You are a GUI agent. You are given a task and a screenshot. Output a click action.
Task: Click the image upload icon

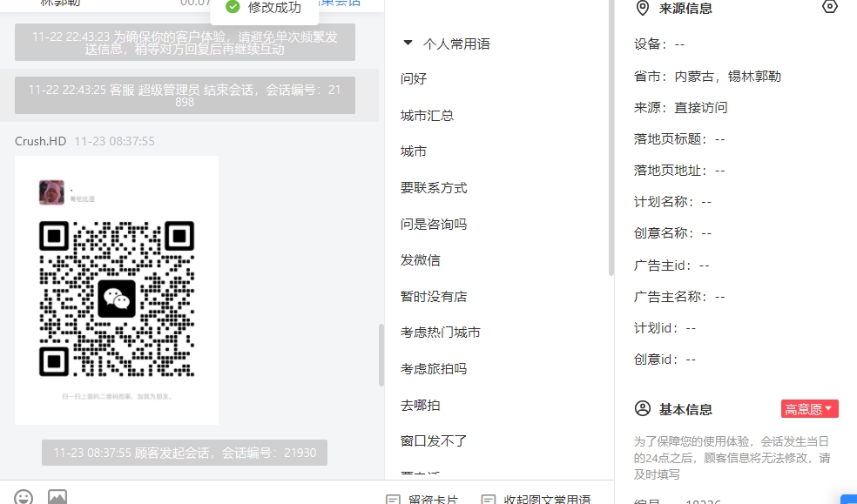tap(57, 497)
